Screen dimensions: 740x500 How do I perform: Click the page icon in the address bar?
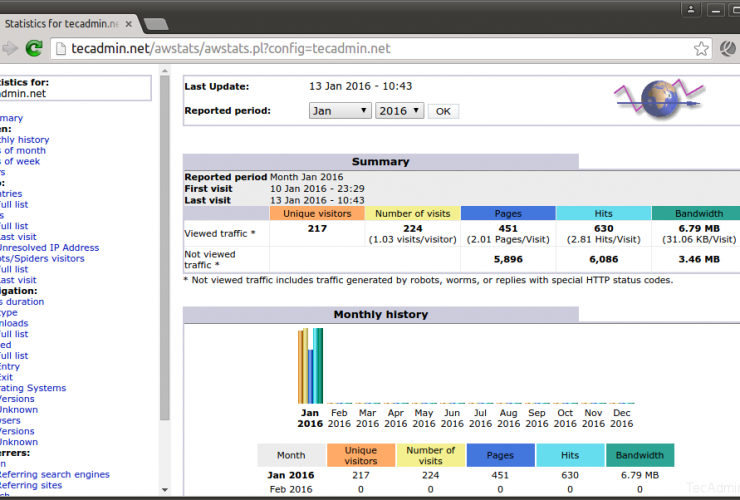[60, 48]
